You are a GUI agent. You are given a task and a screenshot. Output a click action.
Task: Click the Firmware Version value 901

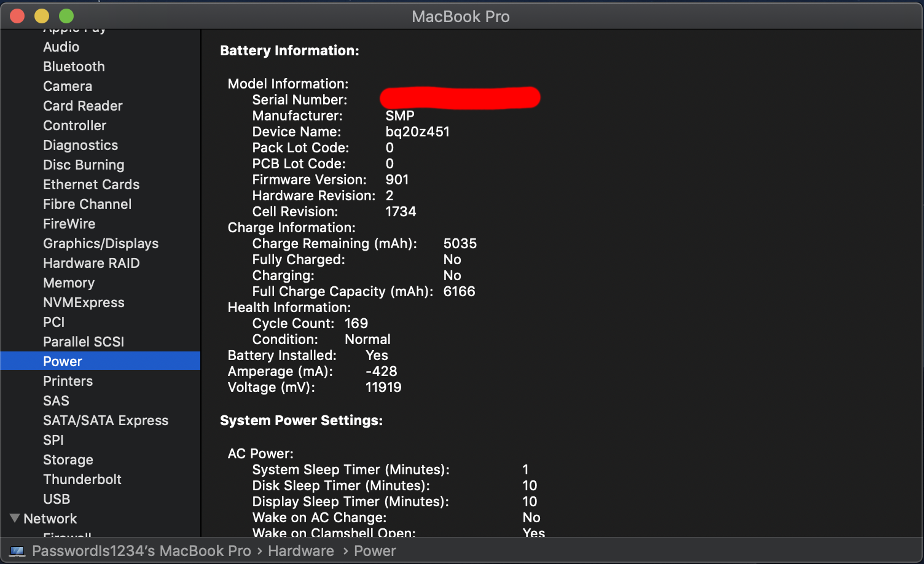tap(397, 179)
